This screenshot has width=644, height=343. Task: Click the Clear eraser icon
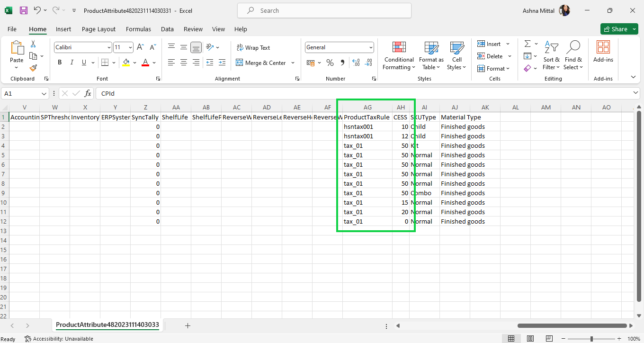coord(527,68)
